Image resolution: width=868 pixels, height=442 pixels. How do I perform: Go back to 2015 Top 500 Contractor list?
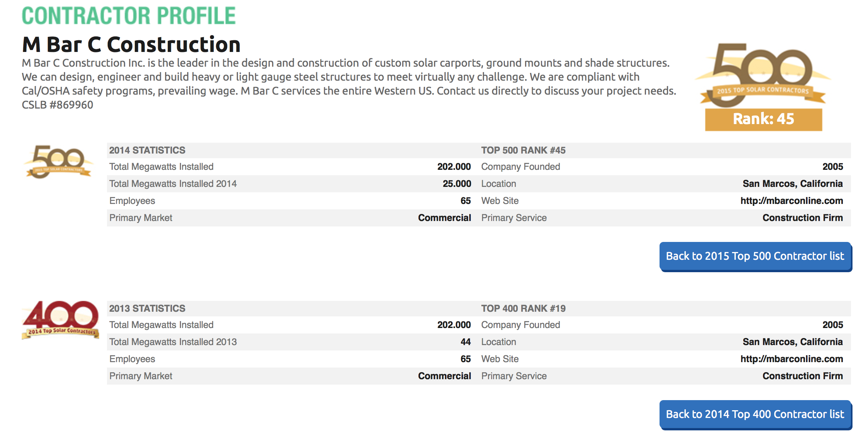[x=755, y=256]
